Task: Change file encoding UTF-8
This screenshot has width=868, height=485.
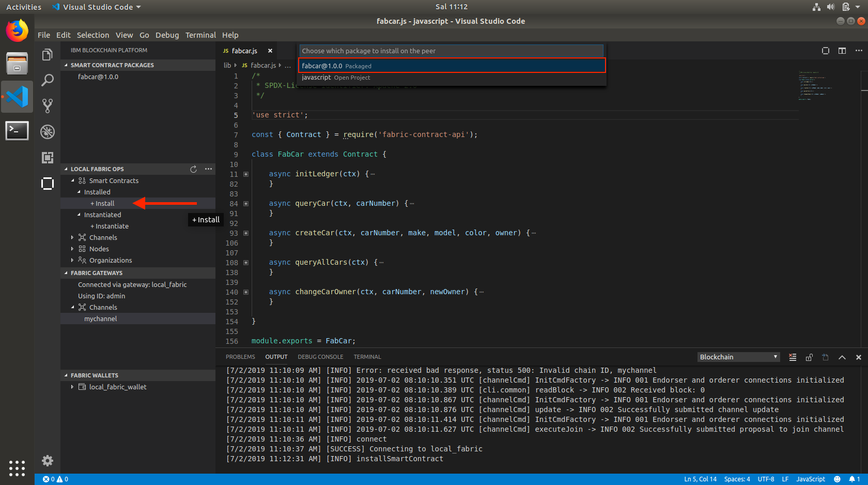Action: 766,479
